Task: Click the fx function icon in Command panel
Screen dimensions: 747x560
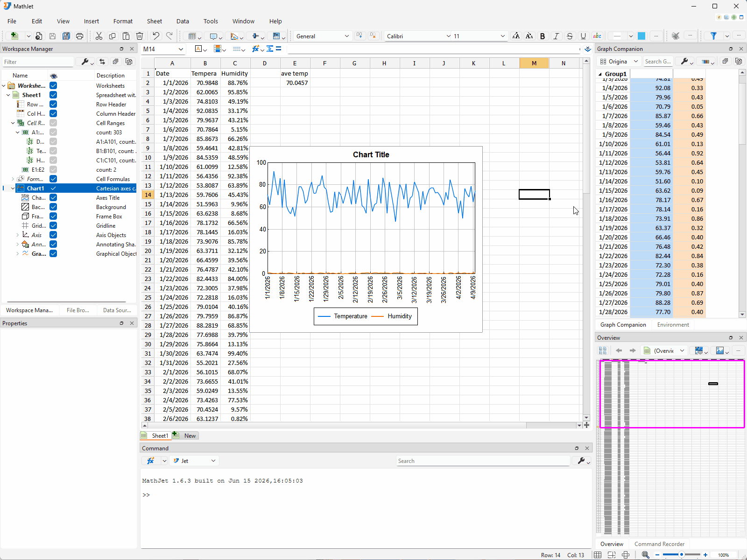Action: click(x=150, y=461)
